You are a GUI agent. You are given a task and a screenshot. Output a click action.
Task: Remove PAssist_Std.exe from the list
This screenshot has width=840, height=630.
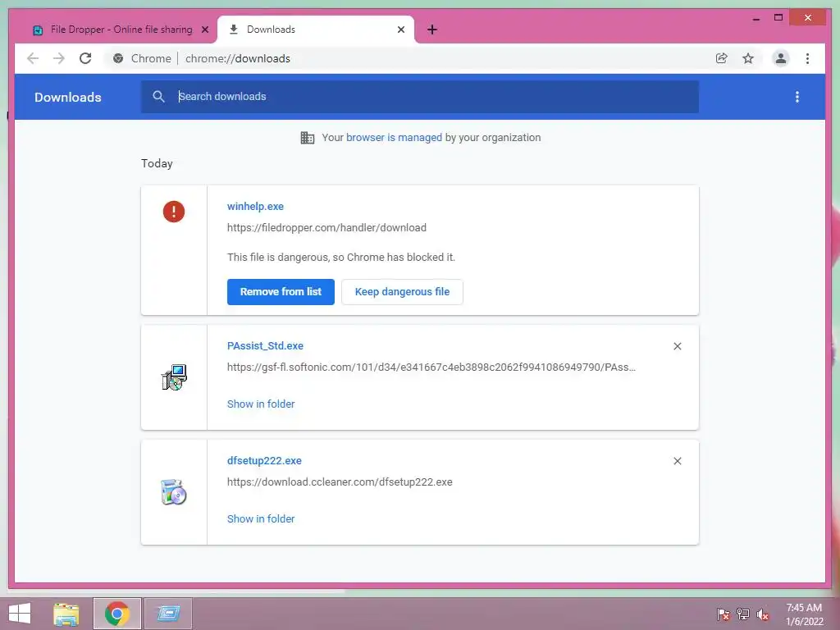pyautogui.click(x=677, y=347)
